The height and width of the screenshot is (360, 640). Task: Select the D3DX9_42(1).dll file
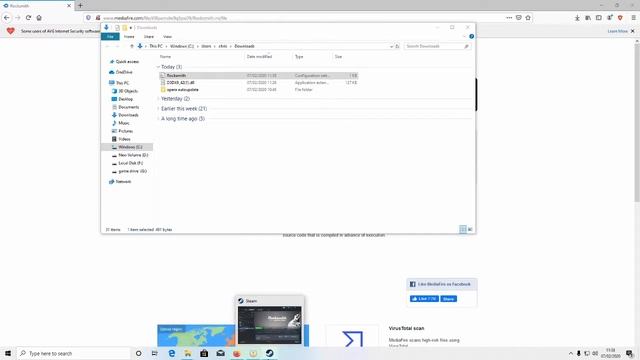259,82
